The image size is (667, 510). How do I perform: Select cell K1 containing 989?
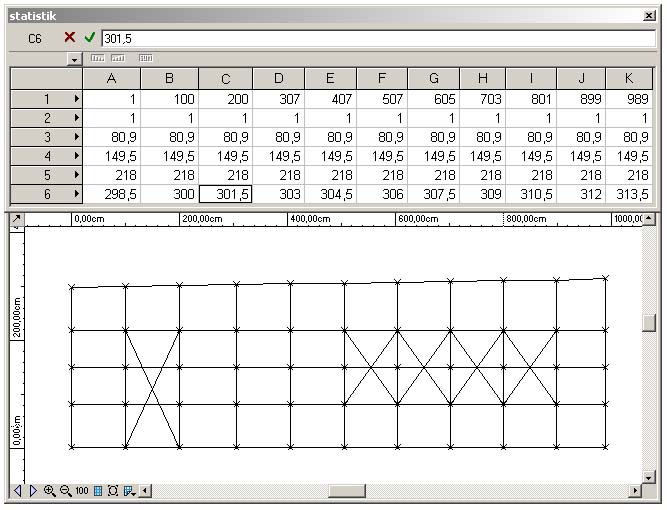pyautogui.click(x=629, y=99)
